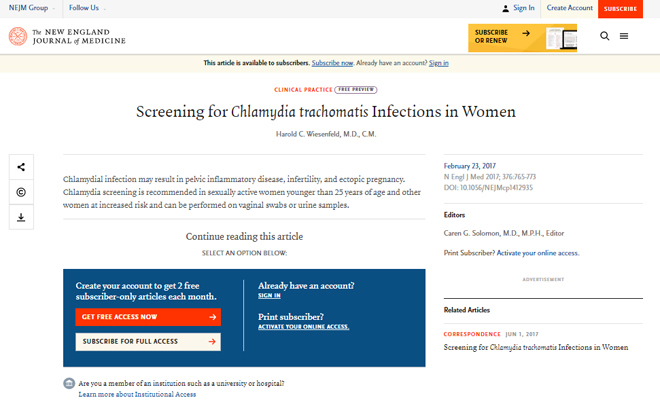Click the NEJM circular logo
The image size is (660, 400).
18,36
